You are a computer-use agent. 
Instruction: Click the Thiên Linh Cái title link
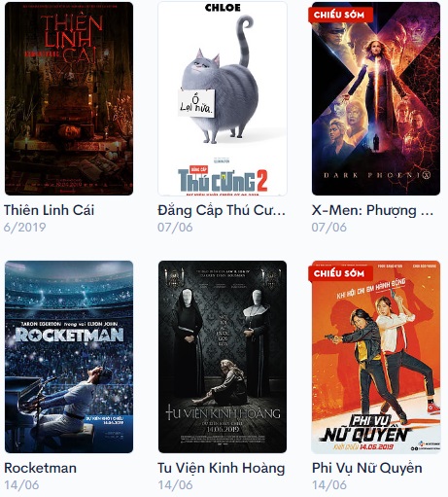(49, 210)
